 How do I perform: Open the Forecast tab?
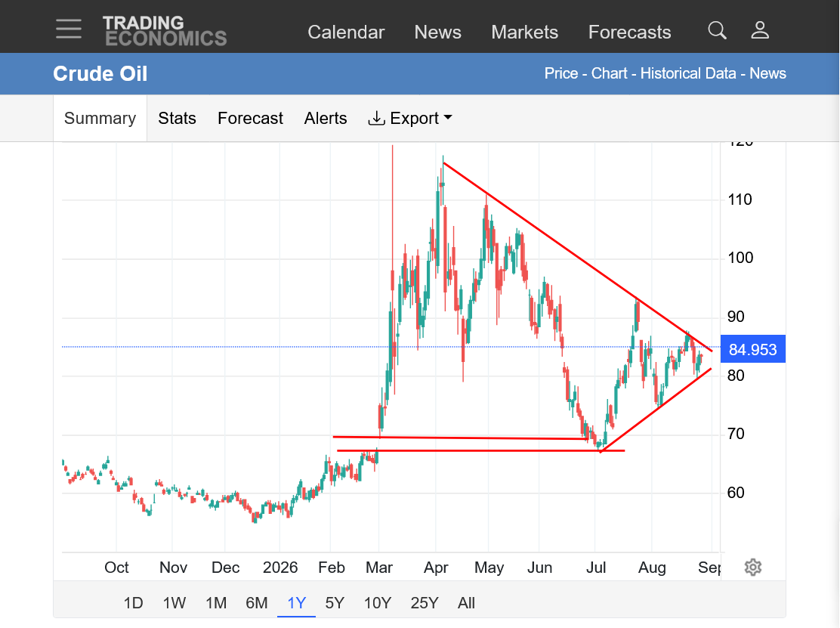[x=250, y=119]
